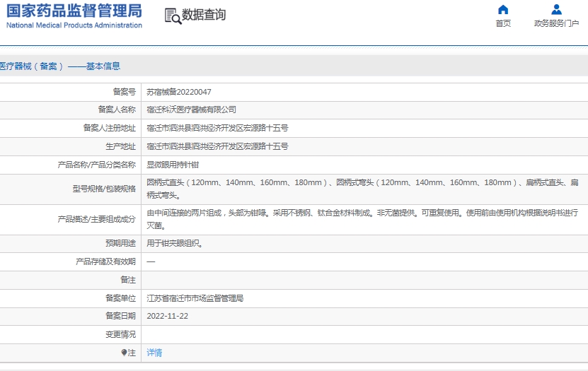Click the filing number 苏宿械备20220047

pyautogui.click(x=179, y=92)
